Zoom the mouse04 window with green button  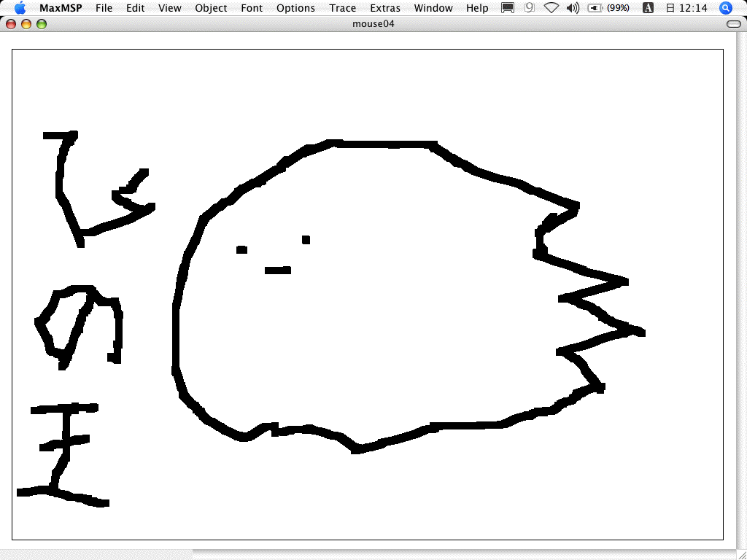pos(42,24)
